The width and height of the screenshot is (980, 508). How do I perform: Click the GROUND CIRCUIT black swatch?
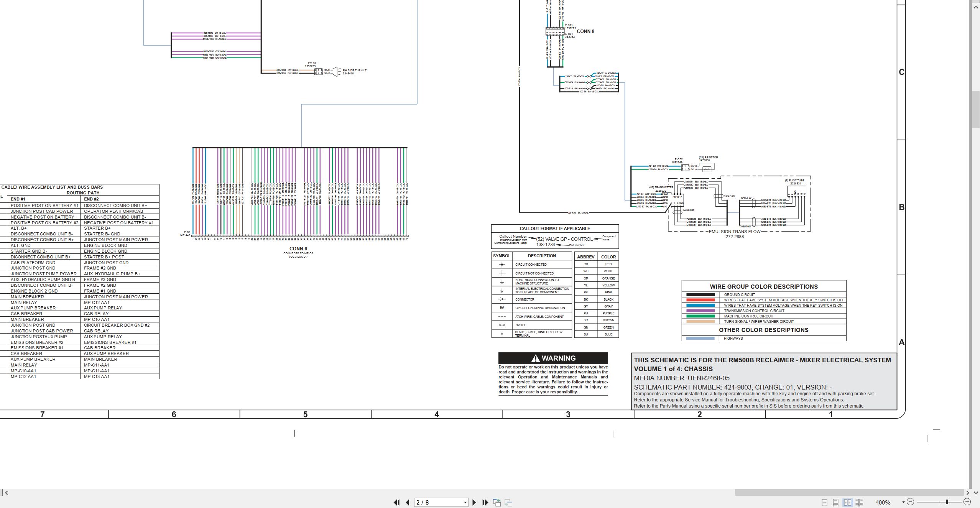(x=700, y=295)
